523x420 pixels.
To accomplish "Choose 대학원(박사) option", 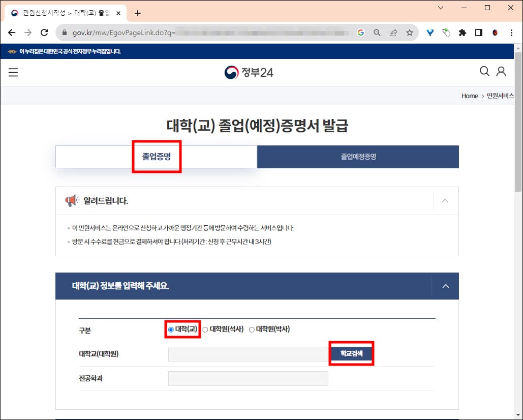I will point(251,329).
